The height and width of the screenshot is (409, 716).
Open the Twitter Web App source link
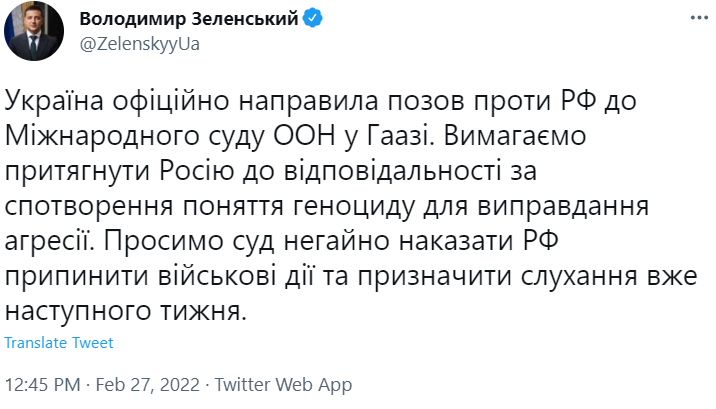(x=284, y=383)
